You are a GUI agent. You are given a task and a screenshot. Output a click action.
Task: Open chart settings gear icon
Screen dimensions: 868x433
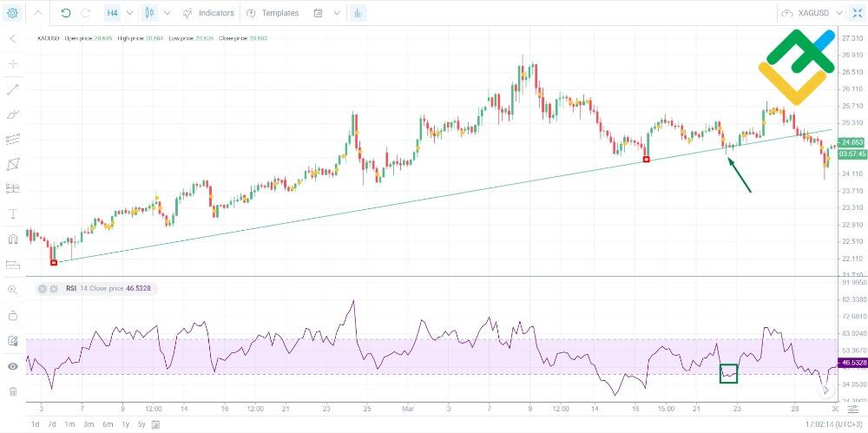coord(12,13)
